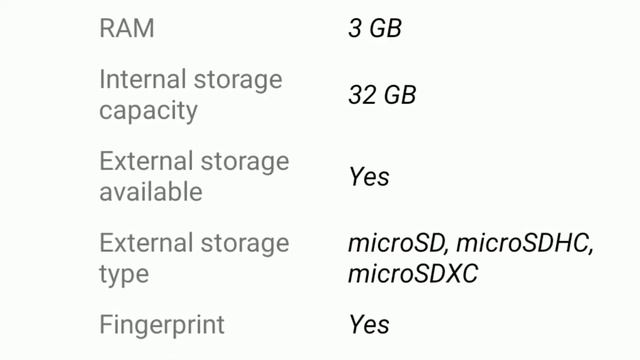Click External in storage available row
Screen dimensions: 640x360
tap(147, 161)
